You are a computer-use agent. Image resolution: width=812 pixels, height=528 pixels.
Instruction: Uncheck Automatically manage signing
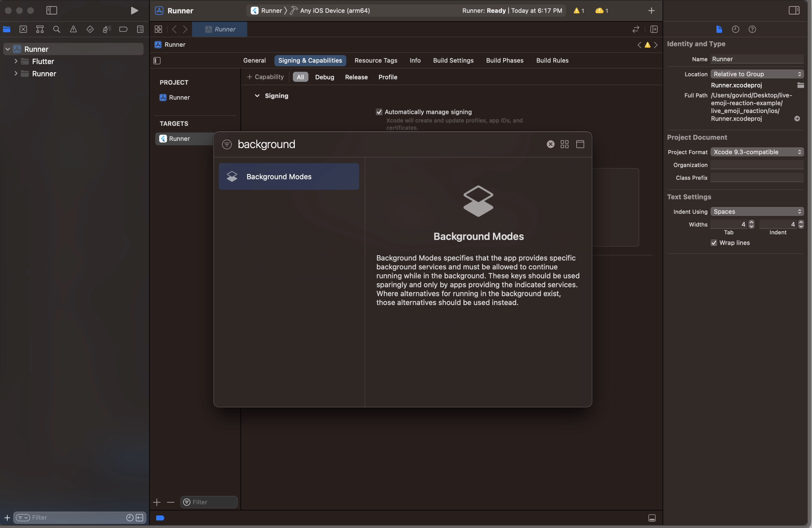(379, 112)
